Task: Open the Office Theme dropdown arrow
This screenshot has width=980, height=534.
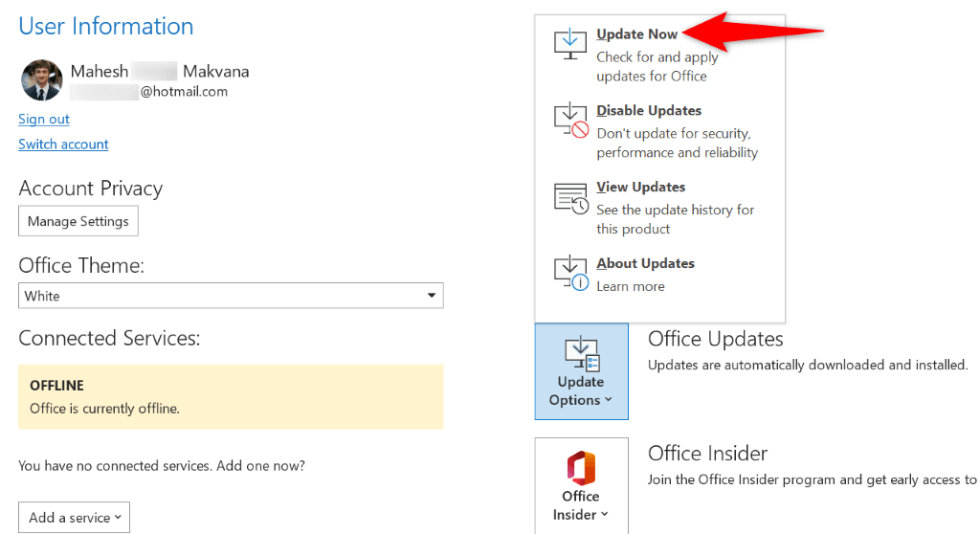Action: click(432, 296)
